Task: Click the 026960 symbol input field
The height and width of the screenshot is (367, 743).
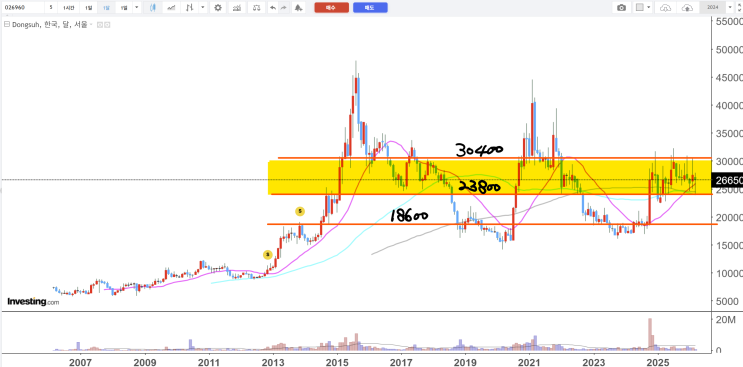Action: pyautogui.click(x=22, y=8)
